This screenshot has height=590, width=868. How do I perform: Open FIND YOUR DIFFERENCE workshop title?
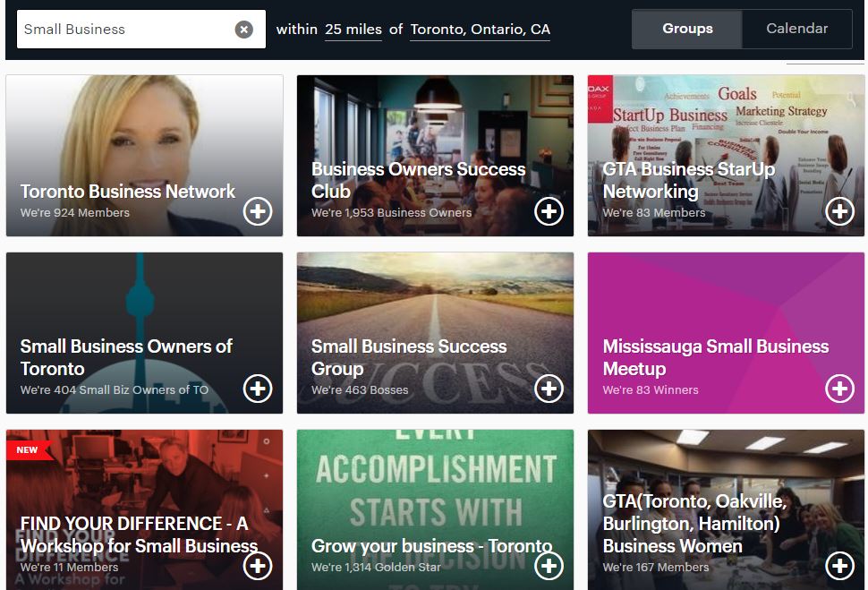coord(139,534)
